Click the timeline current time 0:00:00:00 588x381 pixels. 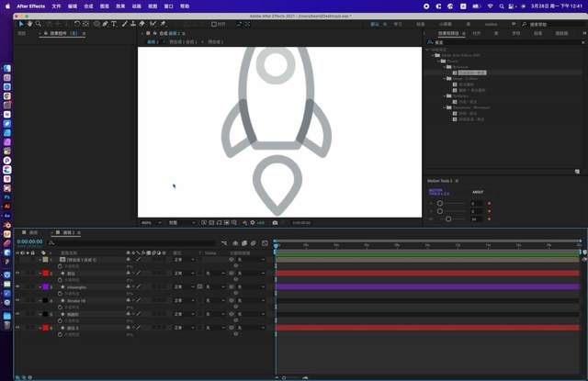point(30,241)
